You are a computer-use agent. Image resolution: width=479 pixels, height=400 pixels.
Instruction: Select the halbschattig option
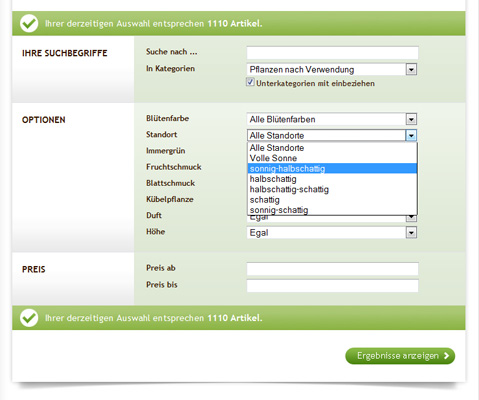[x=332, y=179]
